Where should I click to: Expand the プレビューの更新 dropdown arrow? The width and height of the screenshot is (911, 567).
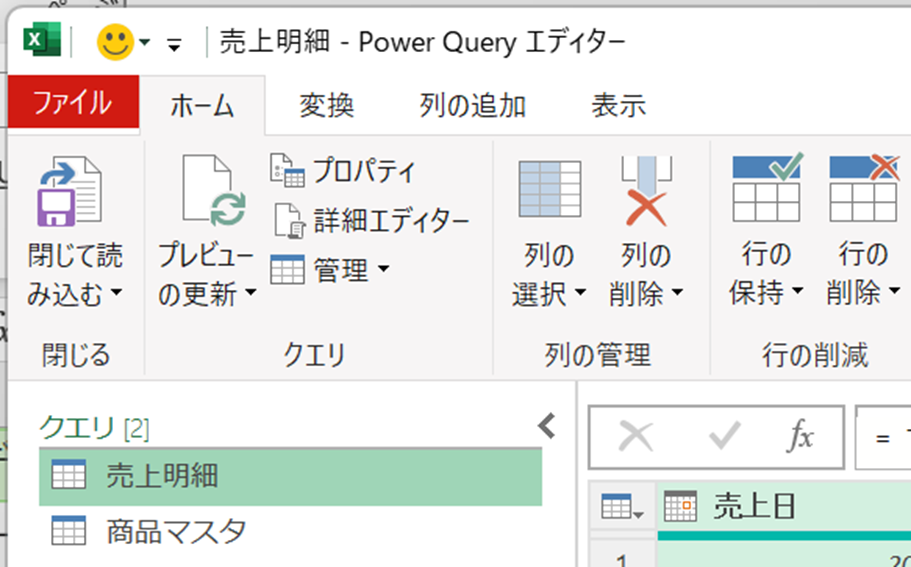[x=250, y=292]
